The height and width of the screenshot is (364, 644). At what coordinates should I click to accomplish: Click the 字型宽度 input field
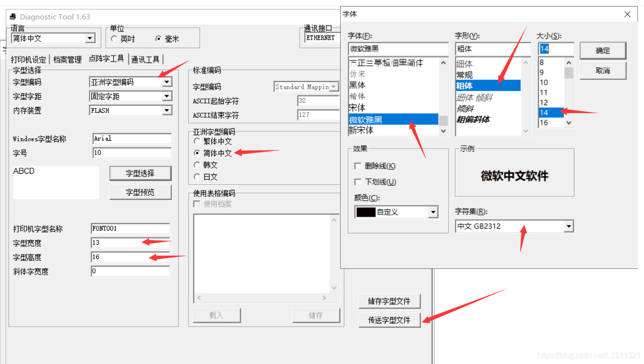click(x=130, y=242)
